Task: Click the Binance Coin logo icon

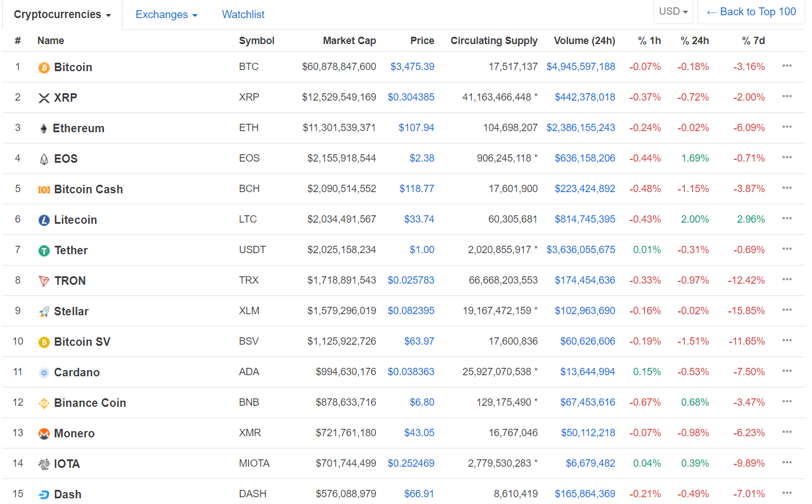Action: tap(44, 403)
